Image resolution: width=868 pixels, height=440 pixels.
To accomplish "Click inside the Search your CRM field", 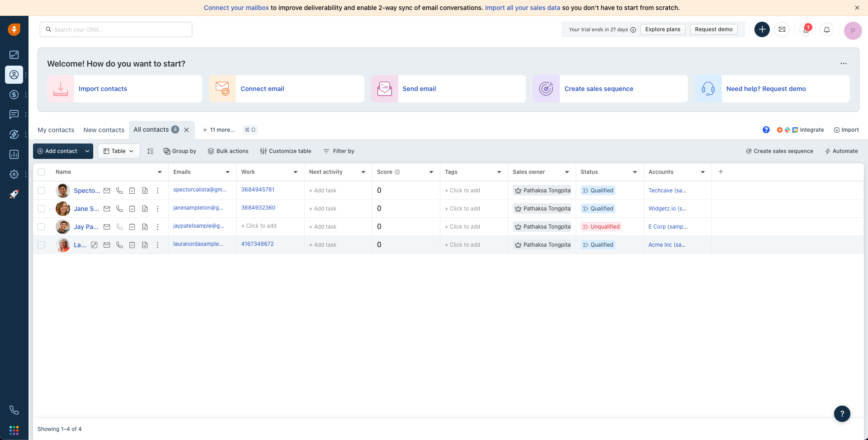I will [x=115, y=29].
